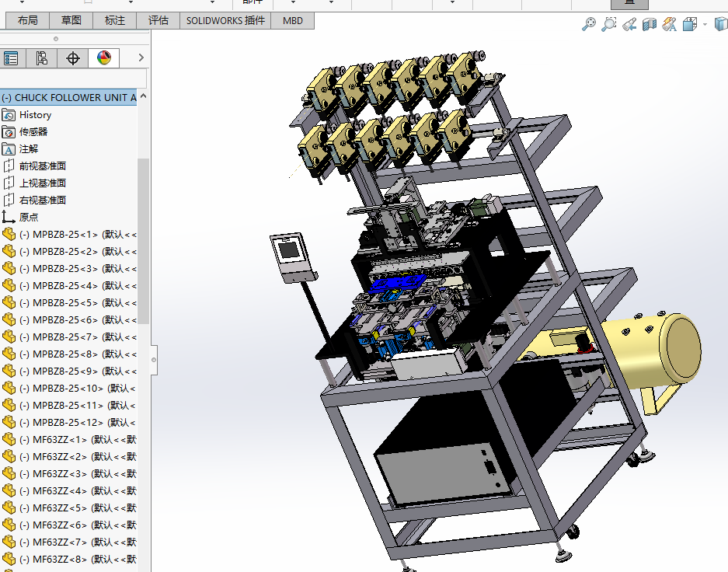Open the 评估 tab
Screen dimensions: 728x572
[158, 20]
